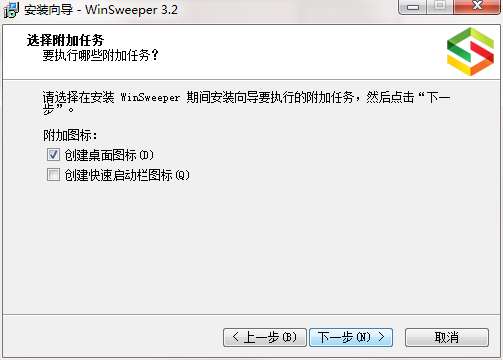Minimize the setup wizard window

(413, 7)
